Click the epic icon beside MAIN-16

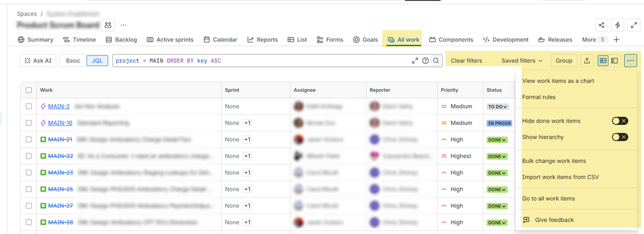[43, 122]
